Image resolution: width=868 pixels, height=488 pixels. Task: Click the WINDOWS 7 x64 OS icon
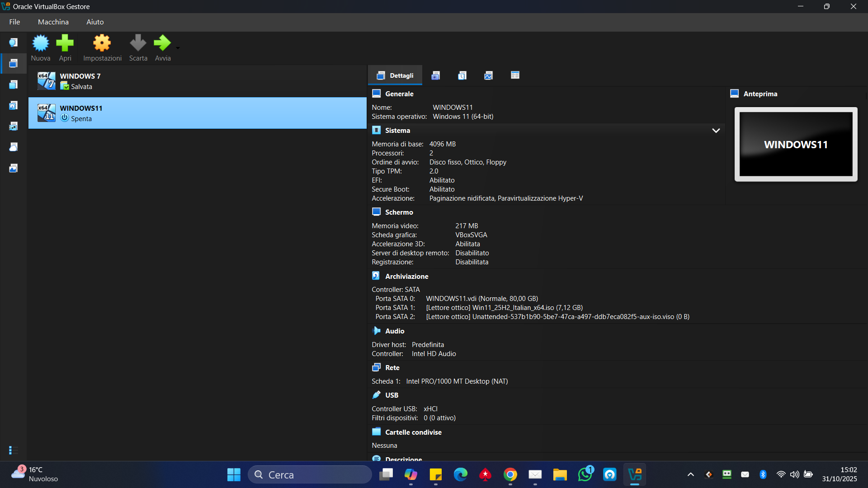pos(46,81)
